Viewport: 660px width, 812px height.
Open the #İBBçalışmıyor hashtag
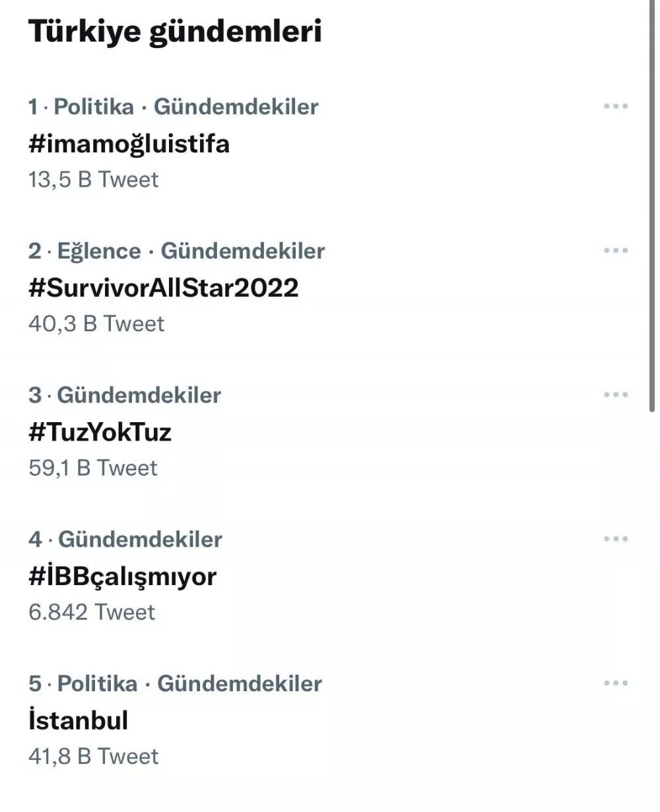pos(123,577)
